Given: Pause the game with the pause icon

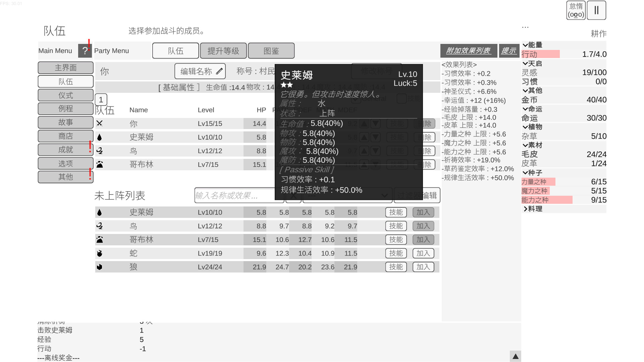Looking at the screenshot, I should pyautogui.click(x=597, y=10).
